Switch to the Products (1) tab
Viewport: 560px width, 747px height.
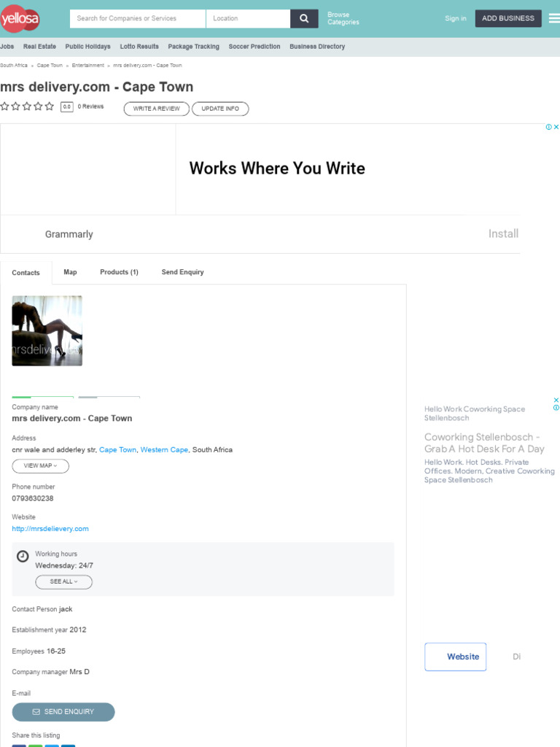click(x=119, y=272)
